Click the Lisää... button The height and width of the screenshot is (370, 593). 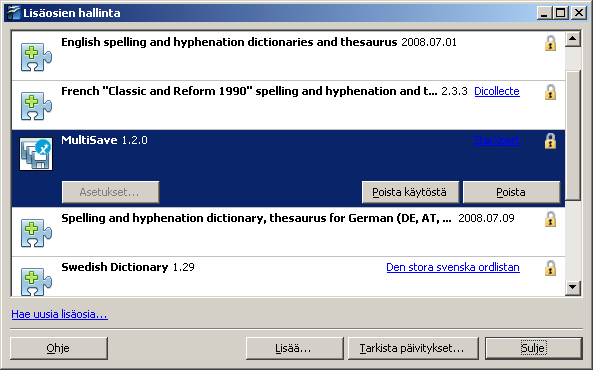tap(294, 348)
